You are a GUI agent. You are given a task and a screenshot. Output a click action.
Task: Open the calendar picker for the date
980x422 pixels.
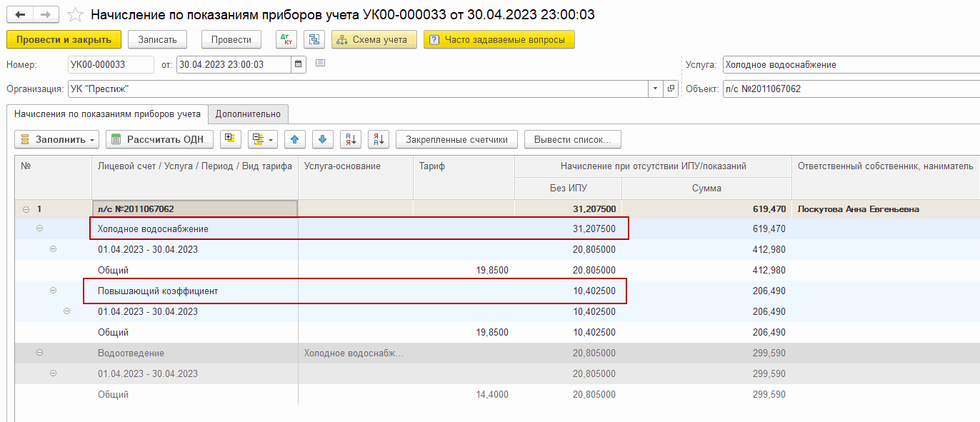click(299, 64)
